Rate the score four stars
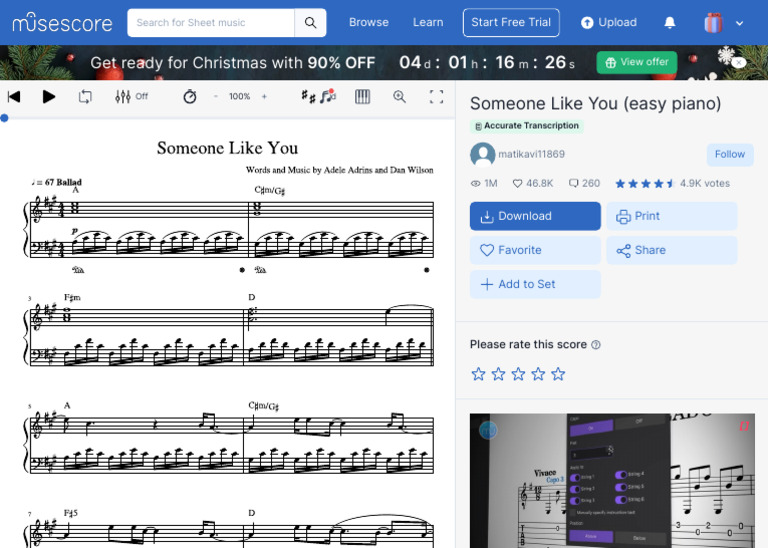 (538, 375)
